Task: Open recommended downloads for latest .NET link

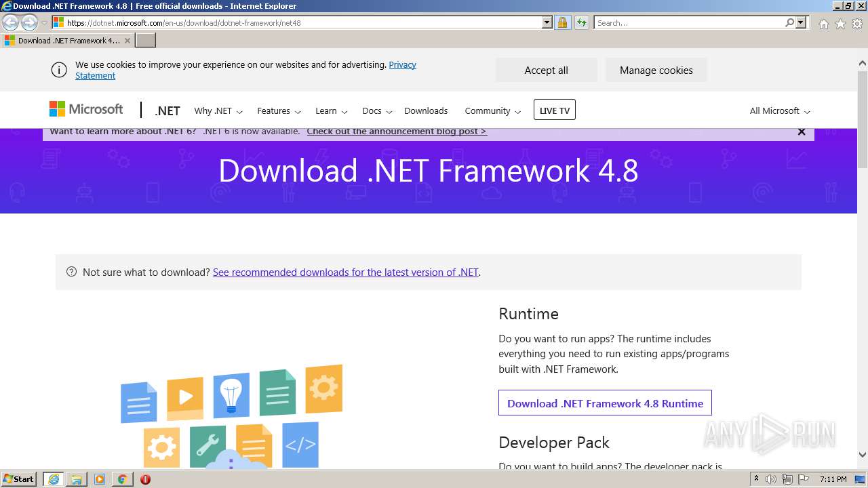Action: [x=346, y=272]
